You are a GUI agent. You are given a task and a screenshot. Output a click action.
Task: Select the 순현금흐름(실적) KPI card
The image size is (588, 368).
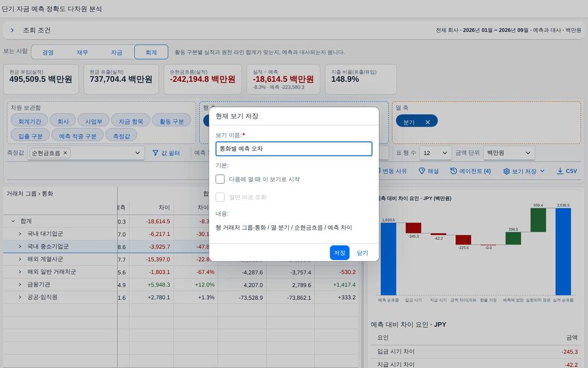click(203, 79)
